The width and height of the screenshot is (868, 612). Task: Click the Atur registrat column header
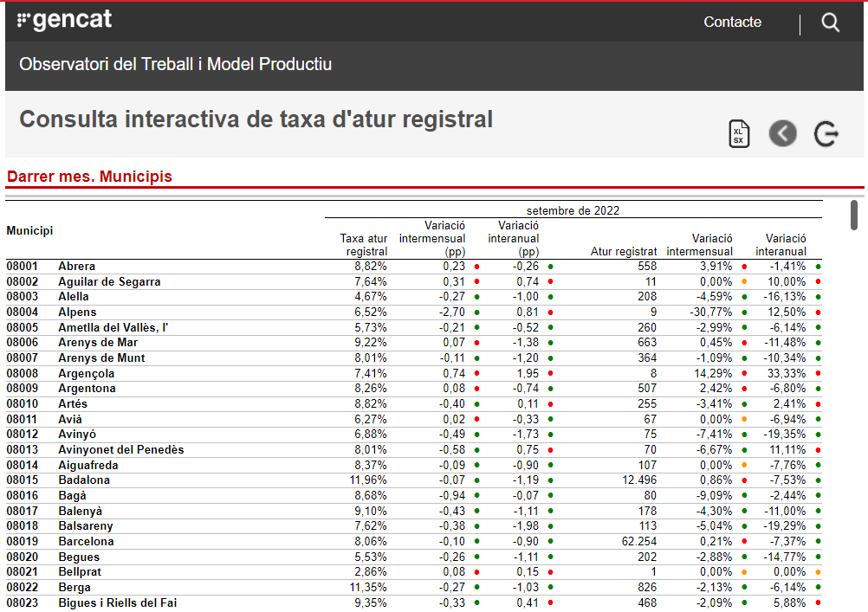(624, 251)
